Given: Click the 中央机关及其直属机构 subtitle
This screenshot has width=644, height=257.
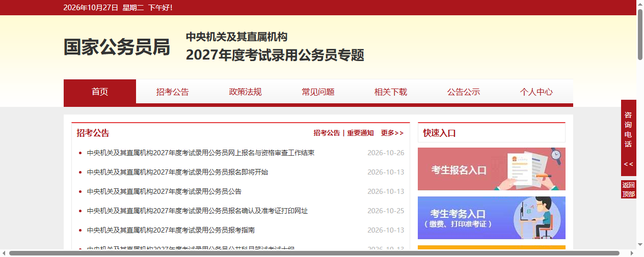Looking at the screenshot, I should tap(237, 37).
